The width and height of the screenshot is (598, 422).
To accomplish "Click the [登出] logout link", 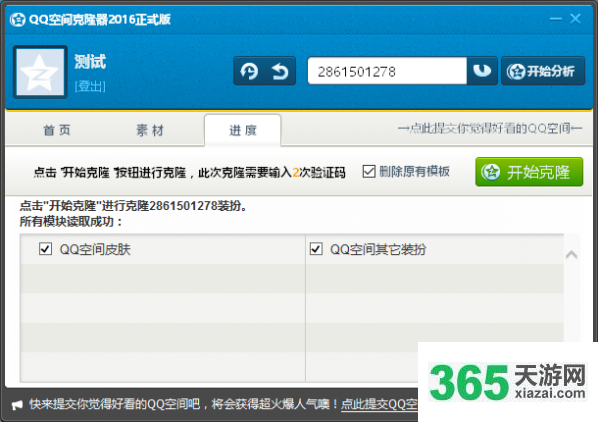I will (x=90, y=86).
